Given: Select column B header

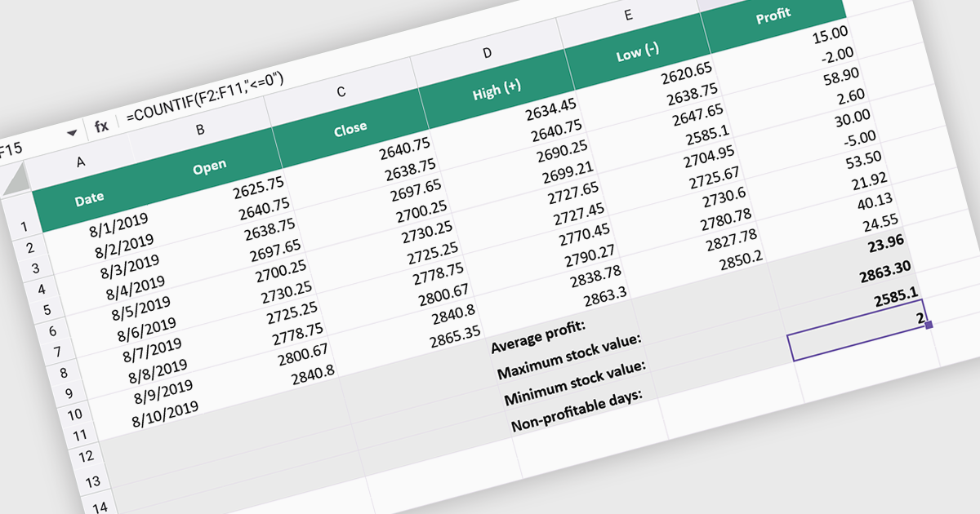Looking at the screenshot, I should (x=200, y=129).
